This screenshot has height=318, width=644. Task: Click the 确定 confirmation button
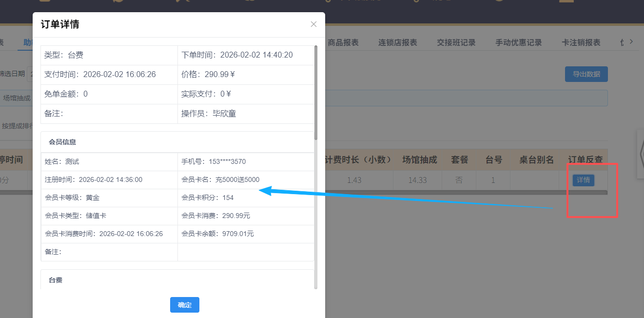[x=184, y=304]
